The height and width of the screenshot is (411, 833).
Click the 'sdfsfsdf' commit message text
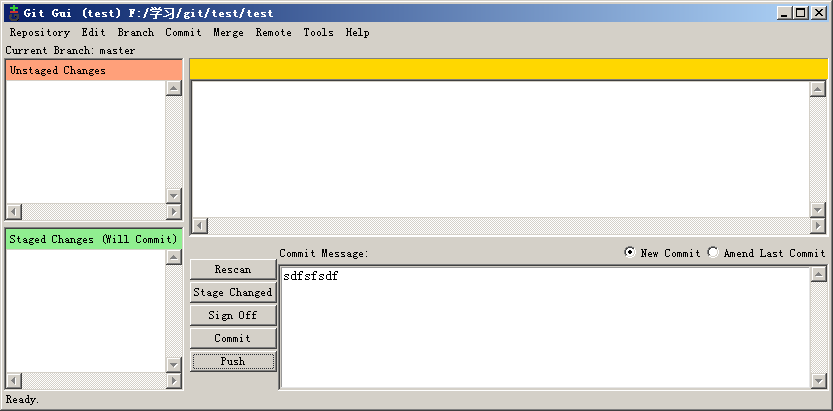point(310,276)
